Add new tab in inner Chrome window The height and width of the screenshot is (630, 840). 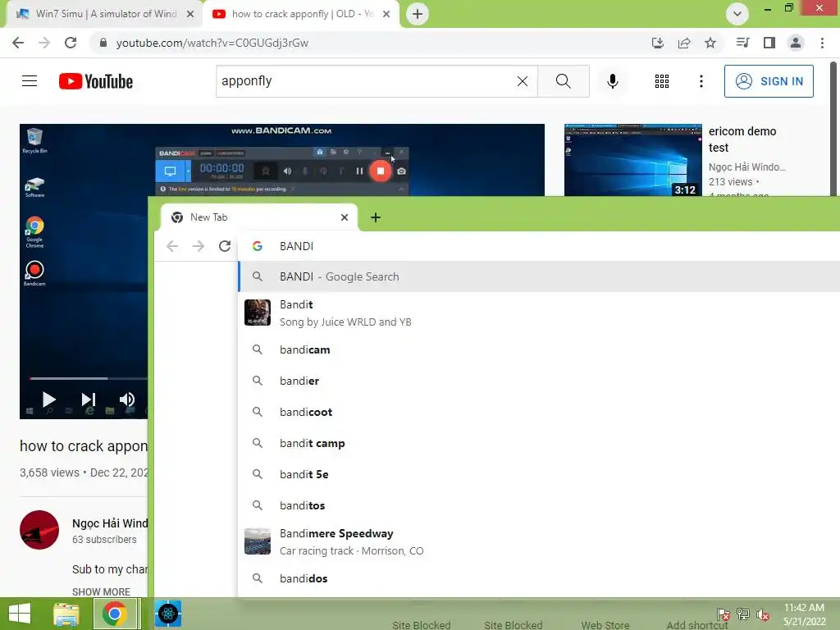(x=376, y=217)
